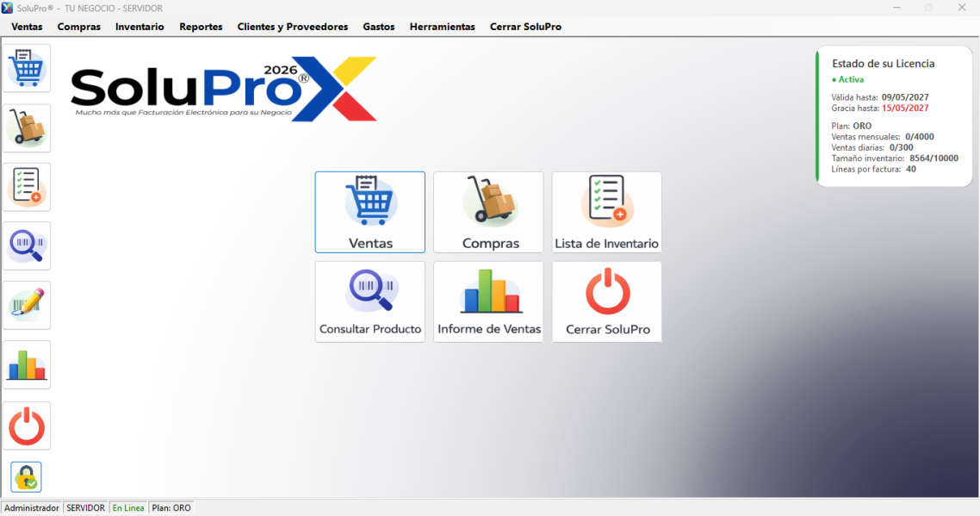Image resolution: width=980 pixels, height=516 pixels.
Task: Click Cerrar SoluPro in the menu bar
Action: click(525, 27)
